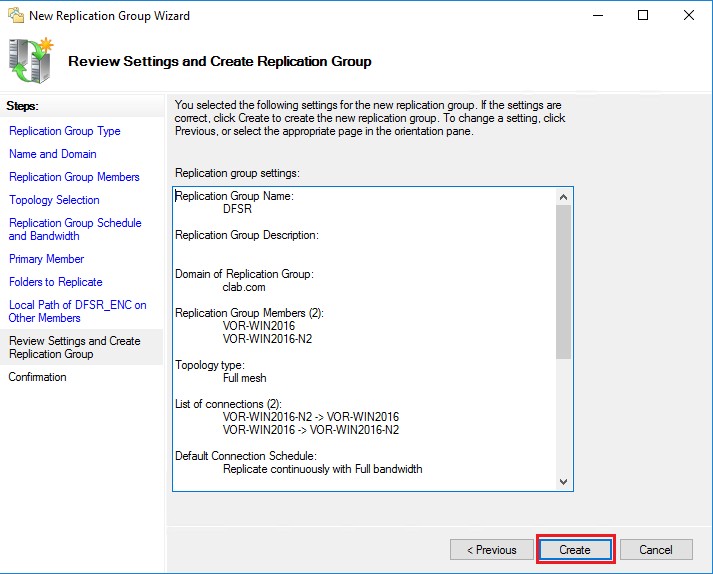Click the wizard title bar folder icon
The width and height of the screenshot is (713, 574).
click(16, 16)
